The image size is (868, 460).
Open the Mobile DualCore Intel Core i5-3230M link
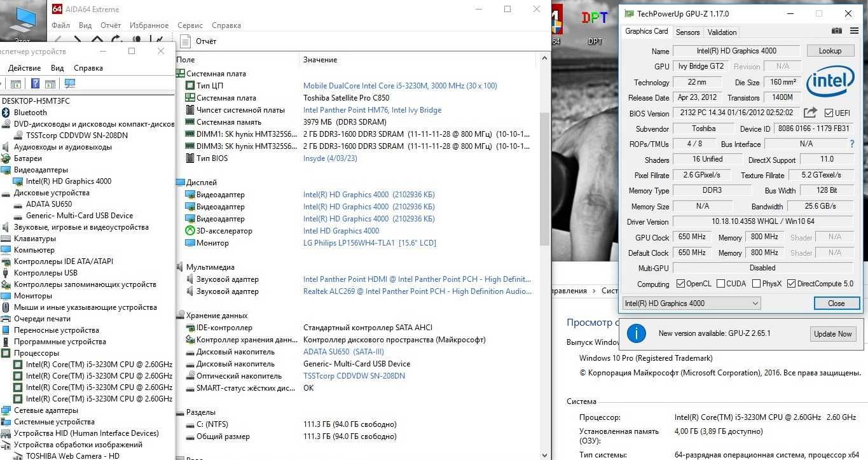click(400, 86)
